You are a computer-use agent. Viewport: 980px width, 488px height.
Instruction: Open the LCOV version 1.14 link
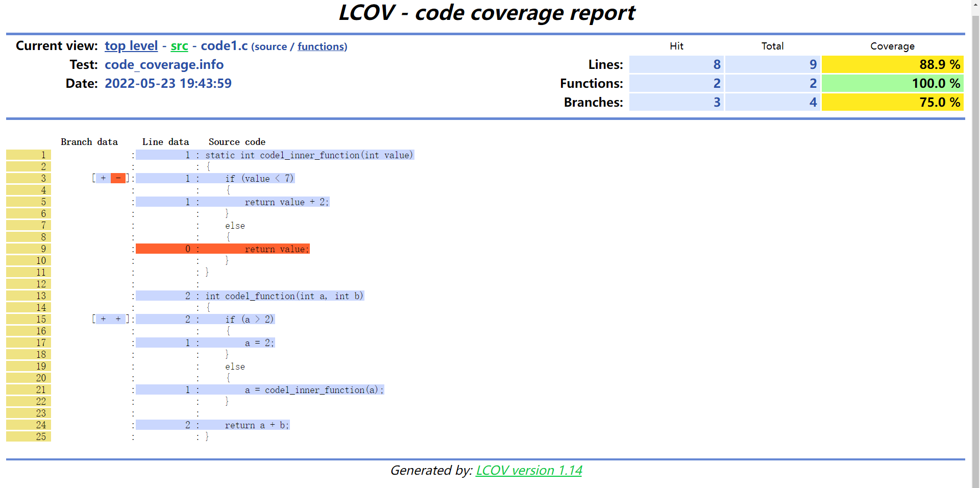click(529, 470)
